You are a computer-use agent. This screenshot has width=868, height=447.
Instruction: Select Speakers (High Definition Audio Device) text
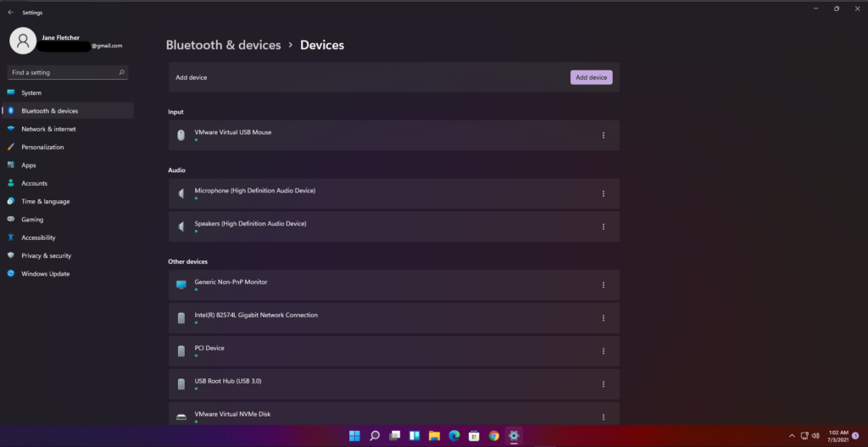click(250, 224)
